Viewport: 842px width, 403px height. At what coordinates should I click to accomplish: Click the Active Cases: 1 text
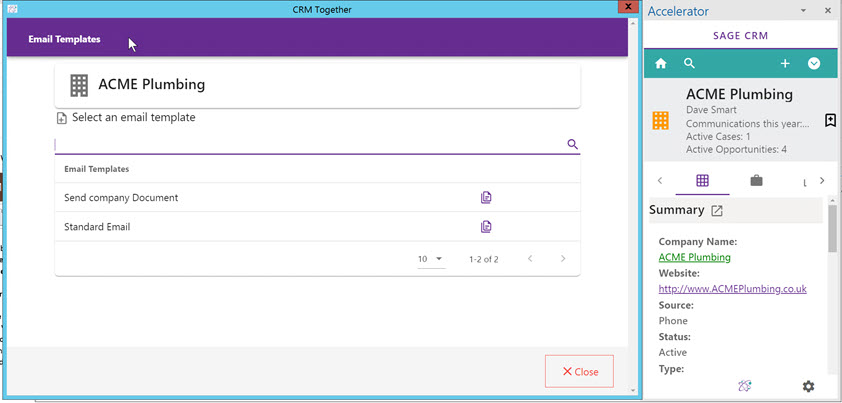click(718, 136)
